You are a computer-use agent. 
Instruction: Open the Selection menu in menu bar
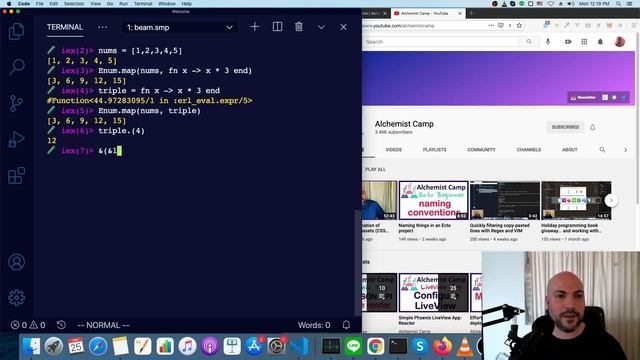[74, 4]
